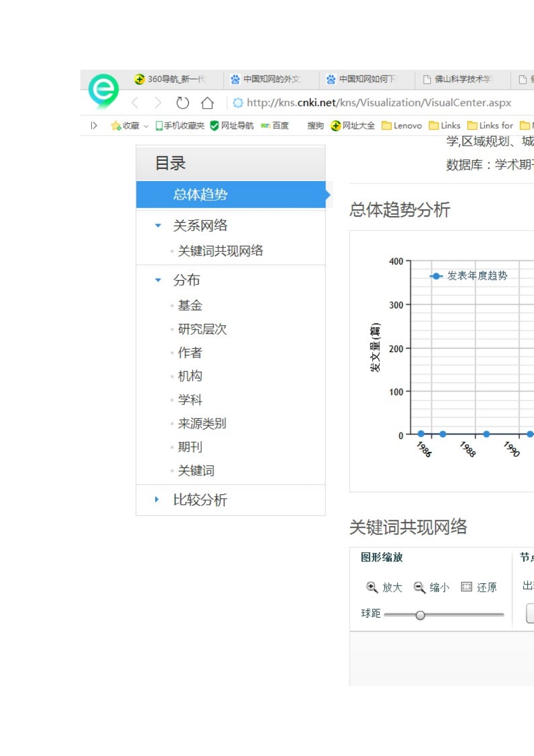Click the browser back arrow

[135, 103]
